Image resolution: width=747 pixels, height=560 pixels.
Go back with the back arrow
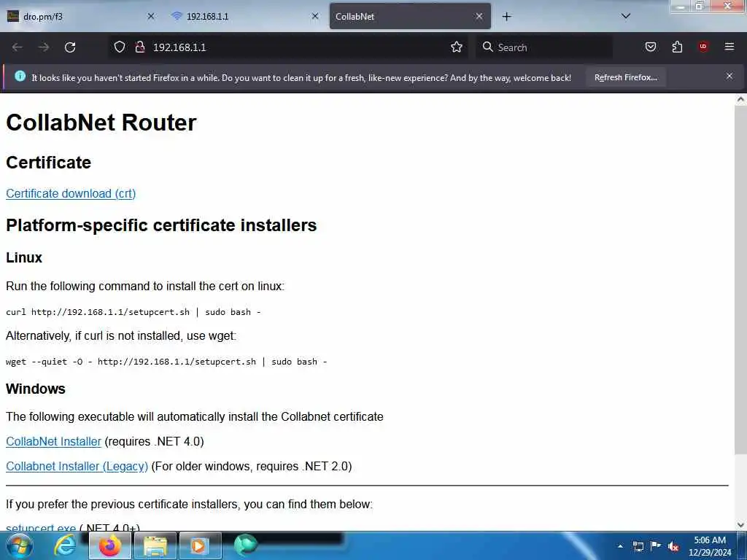18,47
